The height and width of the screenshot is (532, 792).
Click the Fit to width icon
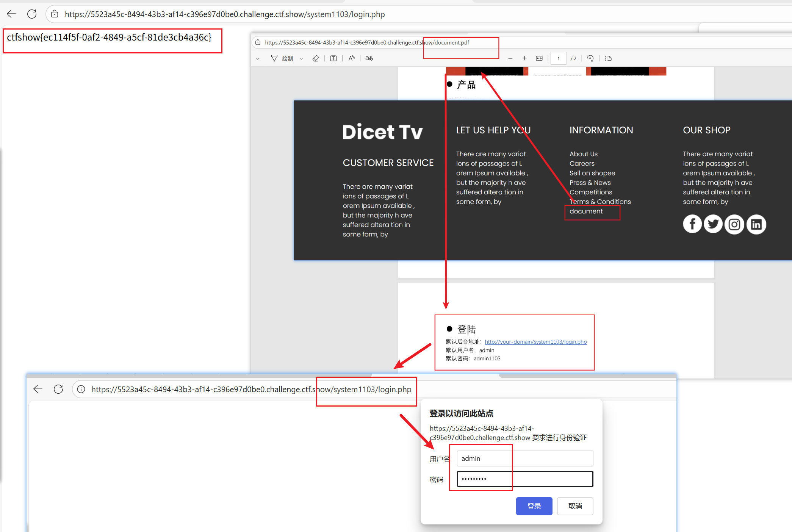tap(539, 58)
